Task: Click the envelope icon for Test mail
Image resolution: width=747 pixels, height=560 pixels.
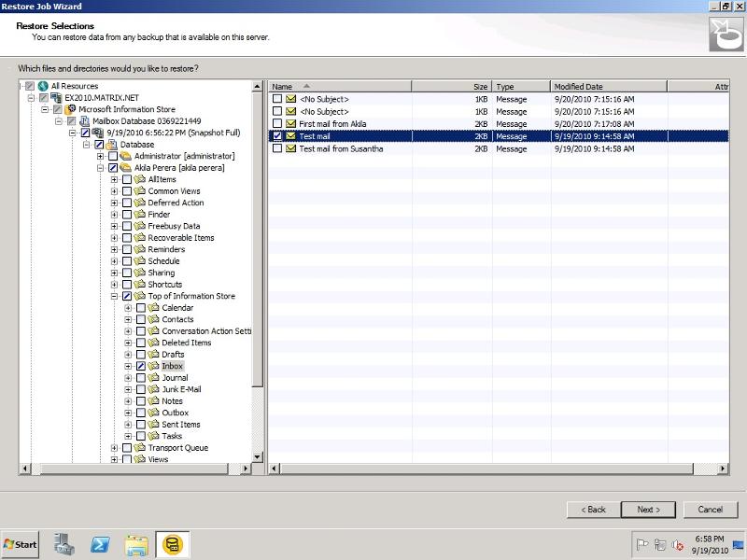Action: click(x=290, y=136)
